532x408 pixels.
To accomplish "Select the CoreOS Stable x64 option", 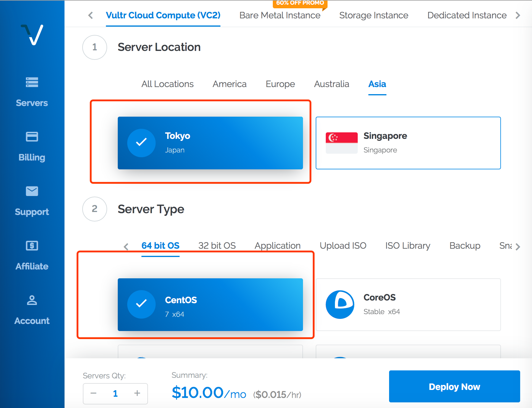I will 408,305.
